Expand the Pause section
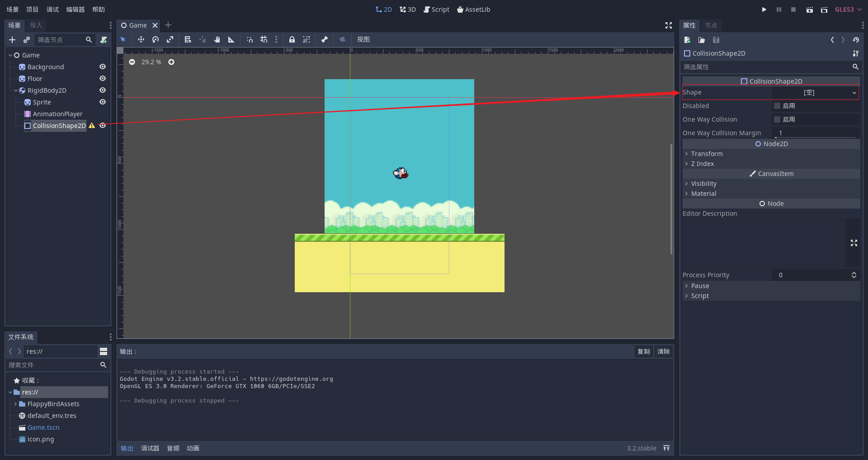Image resolution: width=868 pixels, height=460 pixels. (771, 286)
